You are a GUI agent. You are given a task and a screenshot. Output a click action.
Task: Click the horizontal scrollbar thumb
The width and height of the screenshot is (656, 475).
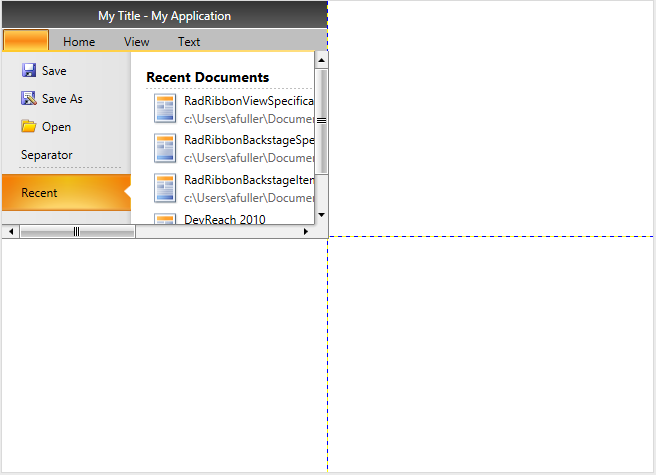pyautogui.click(x=77, y=231)
